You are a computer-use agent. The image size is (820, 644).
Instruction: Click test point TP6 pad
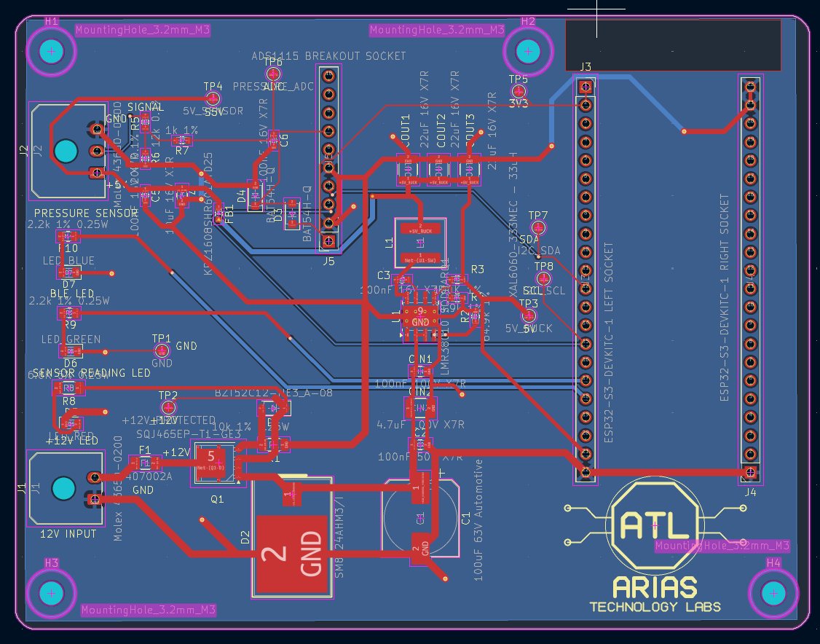click(x=272, y=74)
